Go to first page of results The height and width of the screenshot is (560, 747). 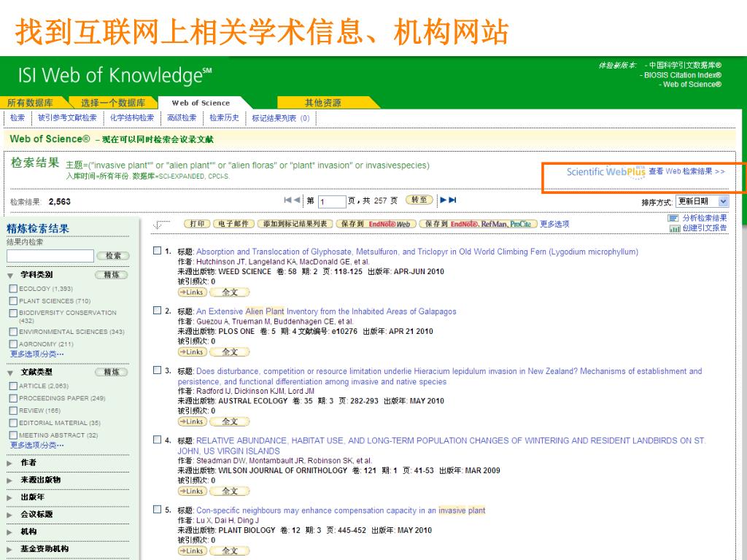[287, 200]
